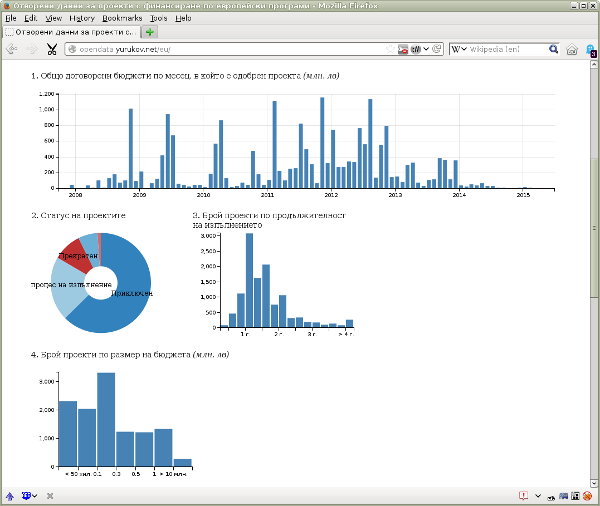600x506 pixels.
Task: Open a new tab with green plus
Action: (x=150, y=32)
